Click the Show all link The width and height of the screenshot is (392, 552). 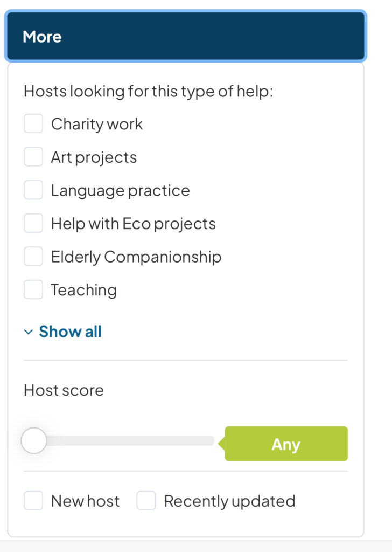point(70,332)
